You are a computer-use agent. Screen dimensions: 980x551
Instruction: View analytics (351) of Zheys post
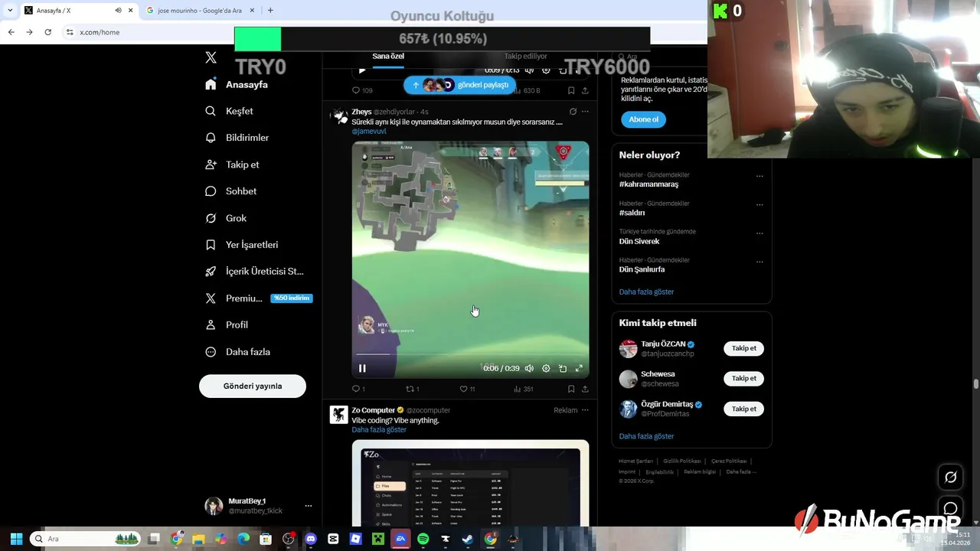click(x=523, y=389)
